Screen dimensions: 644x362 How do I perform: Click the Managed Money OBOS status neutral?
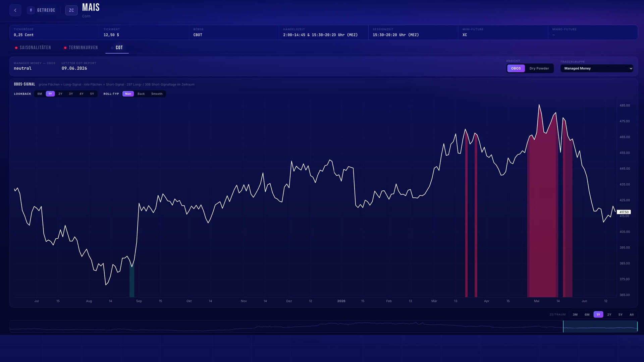pyautogui.click(x=22, y=68)
